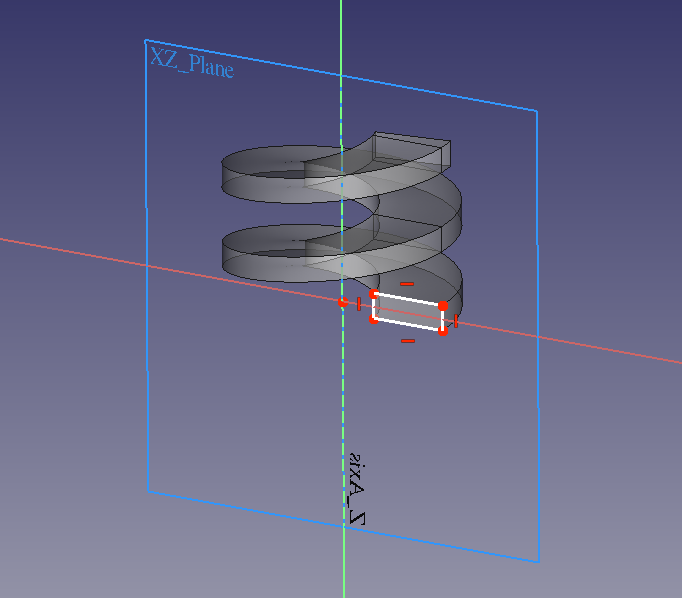Click the mirrored Z_Axis label
This screenshot has height=598, width=682.
357,489
